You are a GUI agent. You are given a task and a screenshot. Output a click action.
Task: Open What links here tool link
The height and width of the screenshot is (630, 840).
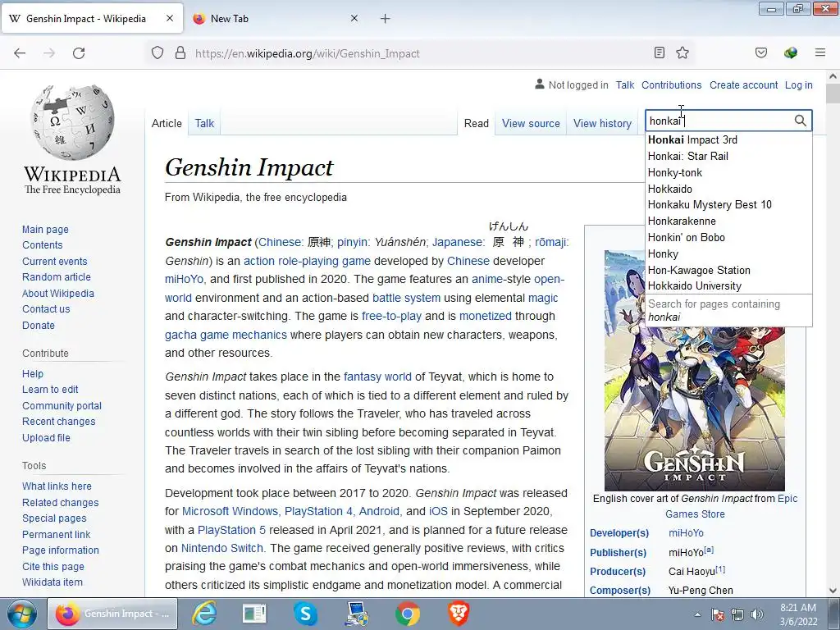57,486
